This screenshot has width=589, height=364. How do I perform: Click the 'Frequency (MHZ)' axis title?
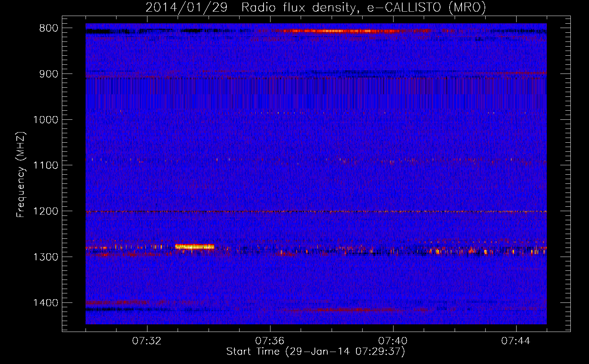21,174
